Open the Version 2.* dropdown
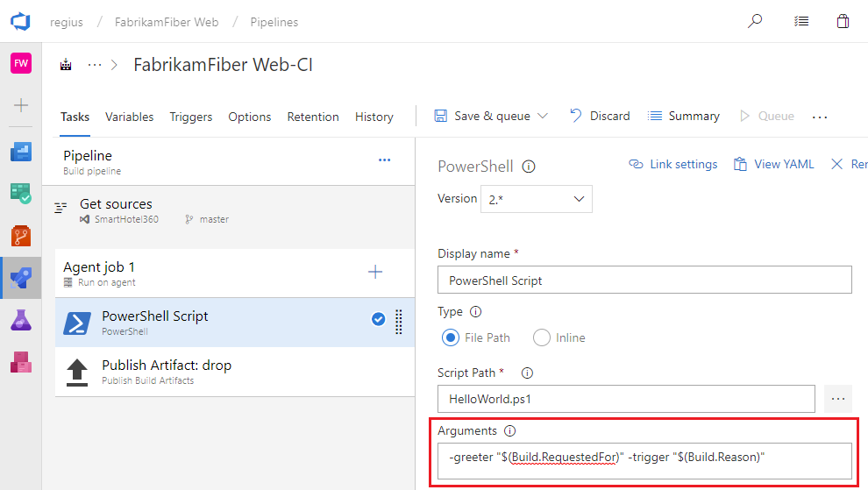Screen dimensions: 868x490 point(536,199)
